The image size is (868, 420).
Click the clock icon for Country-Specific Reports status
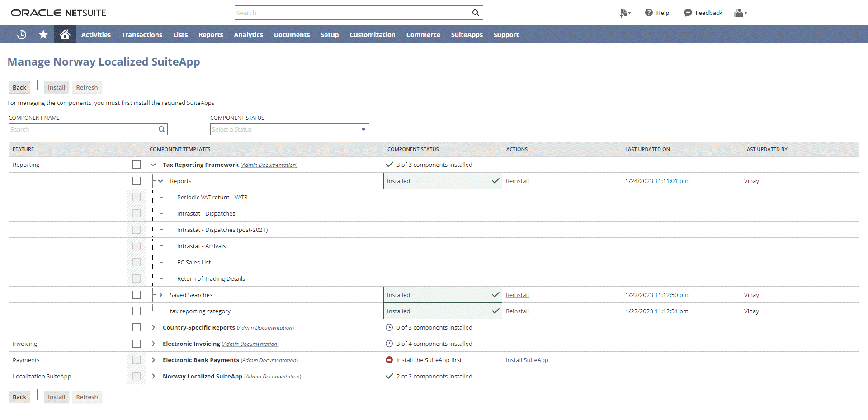click(x=389, y=327)
